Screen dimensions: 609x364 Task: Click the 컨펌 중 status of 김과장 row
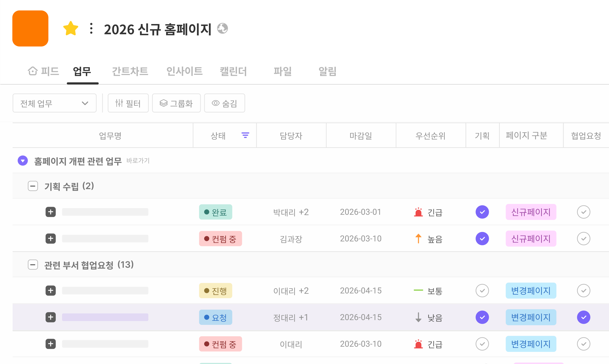[x=220, y=239]
